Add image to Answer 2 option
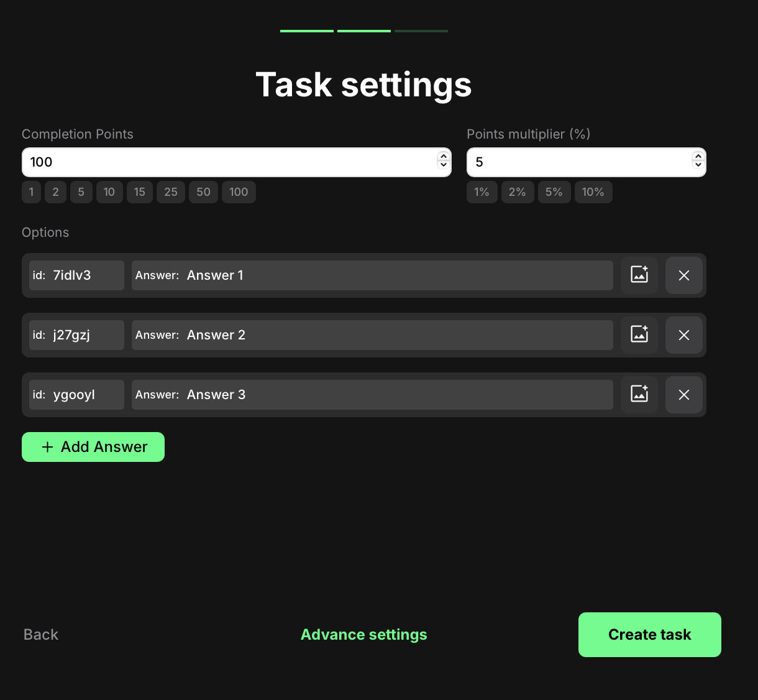758x700 pixels. [639, 334]
